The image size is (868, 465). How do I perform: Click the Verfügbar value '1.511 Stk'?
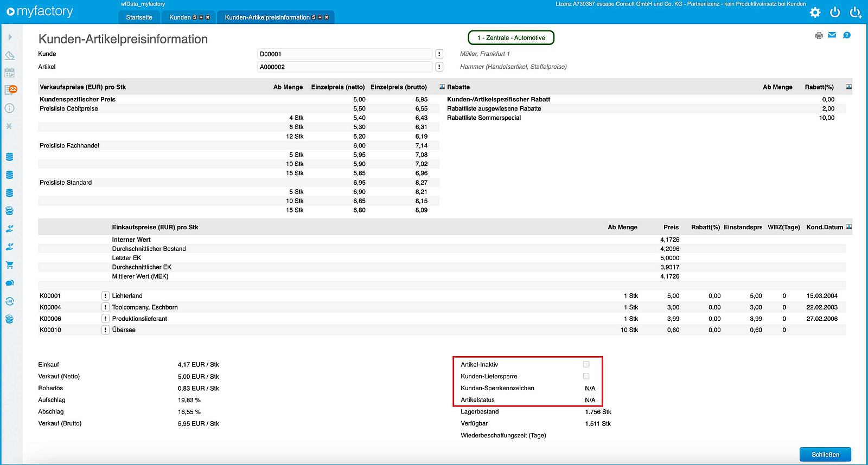[598, 424]
